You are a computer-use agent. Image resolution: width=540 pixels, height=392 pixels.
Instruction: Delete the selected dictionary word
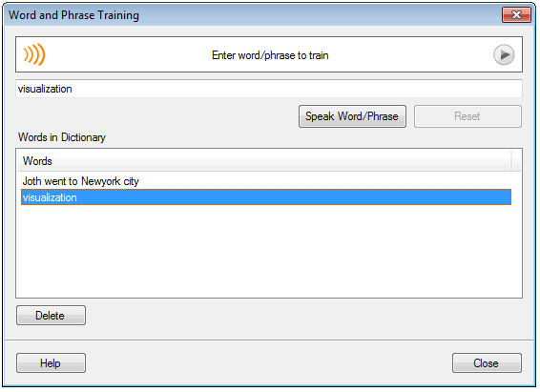pos(51,316)
